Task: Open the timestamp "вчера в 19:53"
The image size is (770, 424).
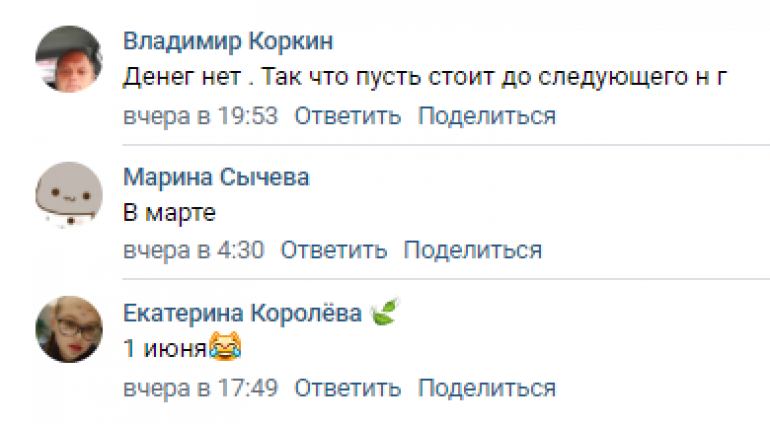Action: (x=200, y=115)
